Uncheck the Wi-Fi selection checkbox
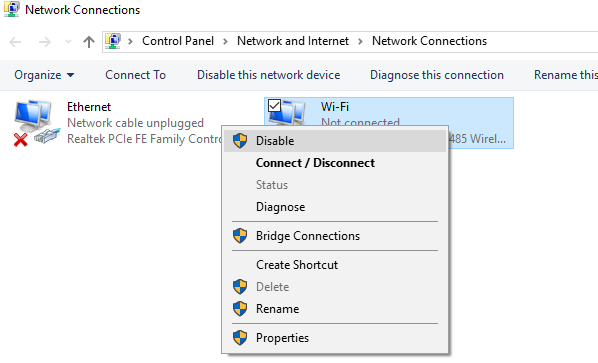598x363 pixels. click(x=274, y=106)
